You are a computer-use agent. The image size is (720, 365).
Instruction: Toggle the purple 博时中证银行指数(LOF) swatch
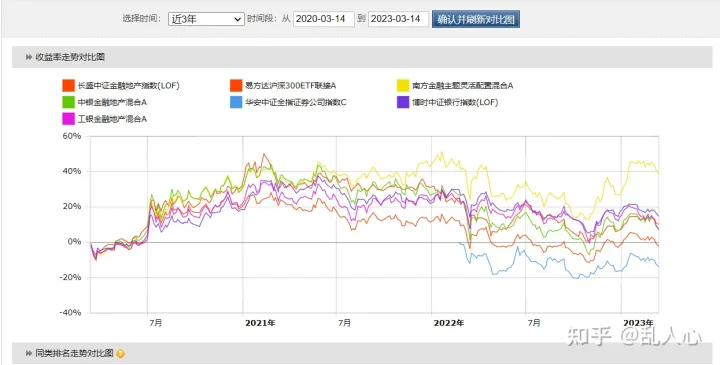click(403, 102)
